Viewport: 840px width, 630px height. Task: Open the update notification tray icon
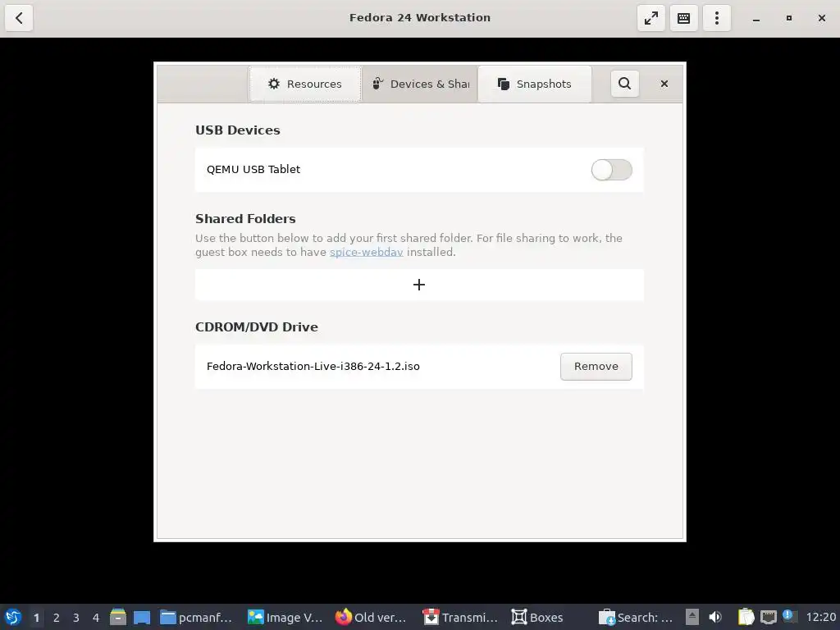[789, 616]
